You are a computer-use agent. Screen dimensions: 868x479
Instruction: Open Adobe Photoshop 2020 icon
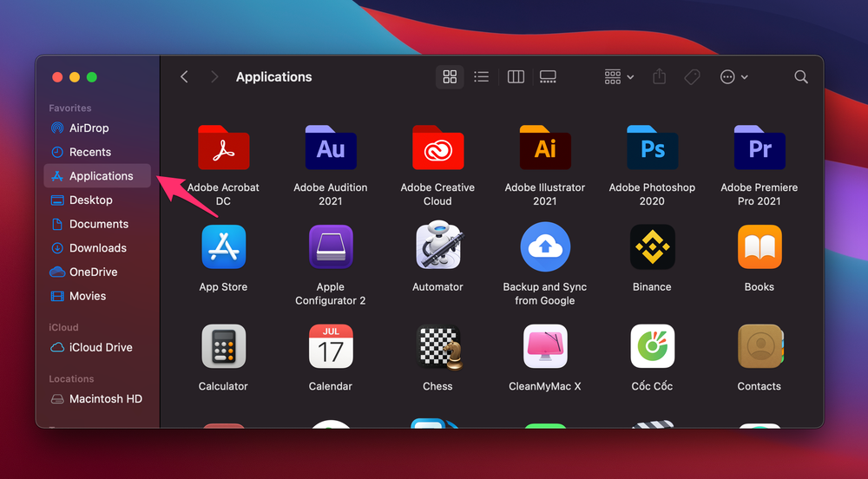click(652, 148)
